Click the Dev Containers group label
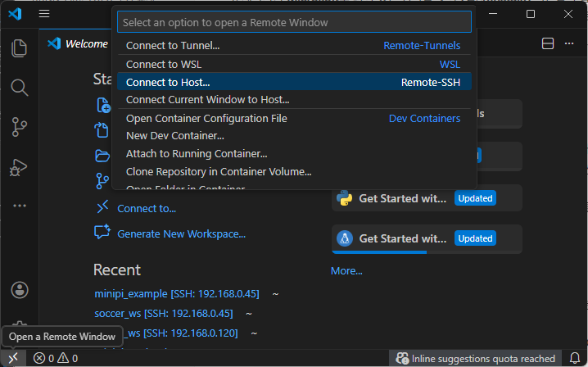Screen dimensions: 588x367 pos(424,119)
